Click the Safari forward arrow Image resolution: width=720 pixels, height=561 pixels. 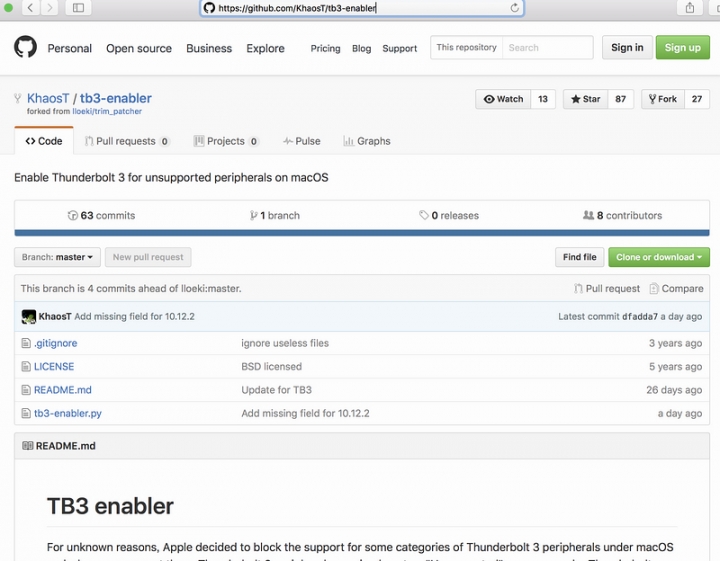tap(50, 7)
